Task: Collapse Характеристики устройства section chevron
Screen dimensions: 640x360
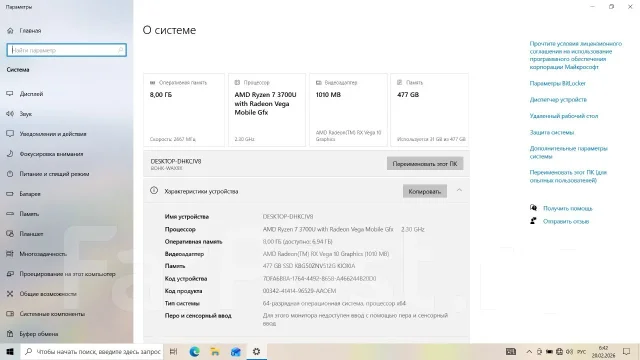Action: click(x=459, y=191)
